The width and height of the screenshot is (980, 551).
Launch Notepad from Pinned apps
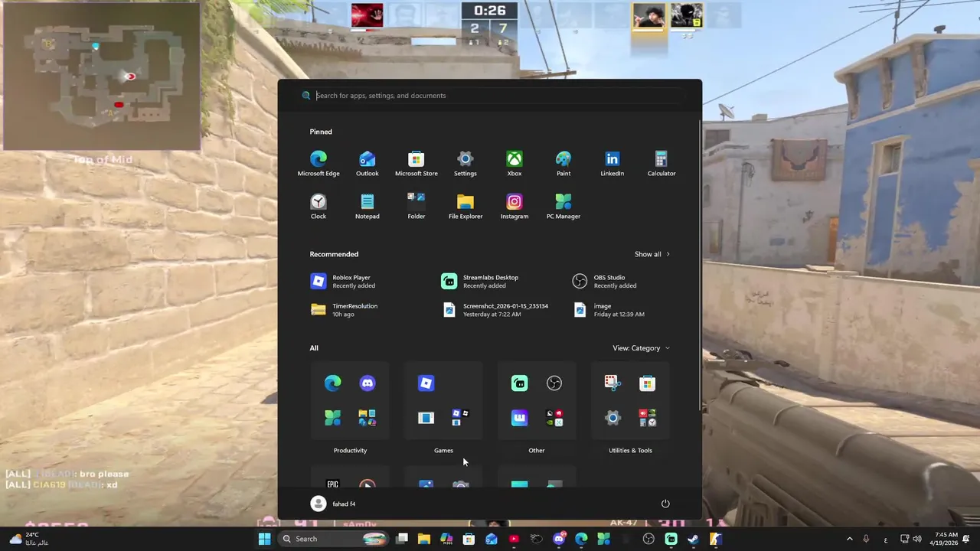(367, 207)
